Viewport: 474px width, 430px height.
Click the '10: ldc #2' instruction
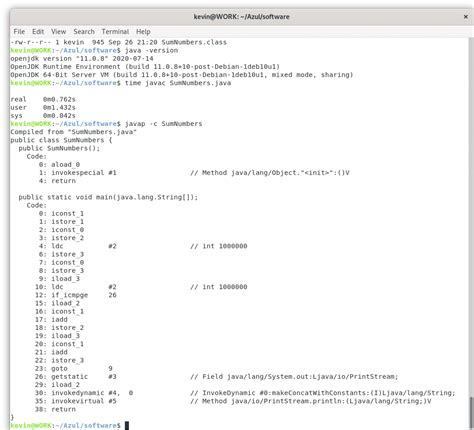coord(75,287)
